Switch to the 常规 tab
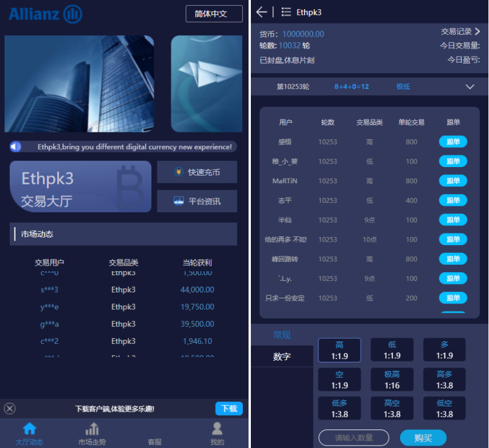The width and height of the screenshot is (489, 448). point(282,335)
